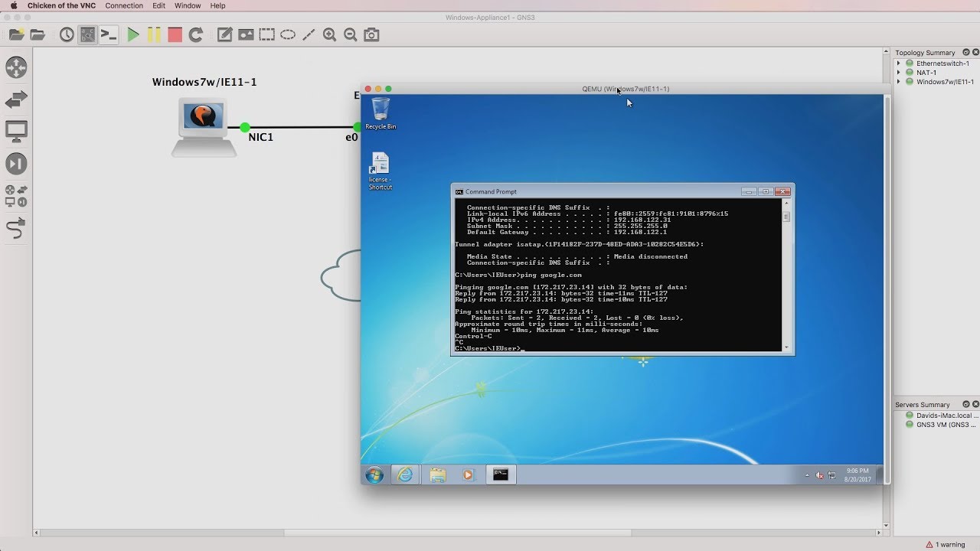980x551 pixels.
Task: Open Internet Explorer on Windows taskbar
Action: pyautogui.click(x=405, y=475)
